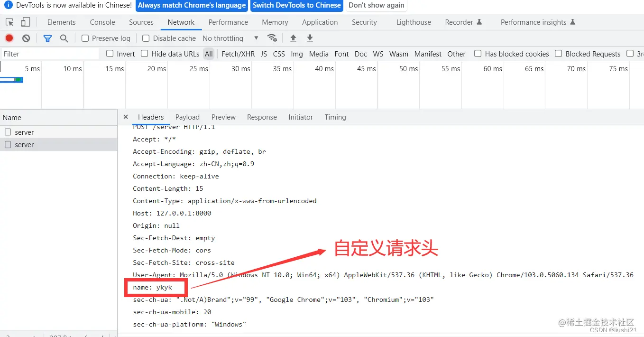This screenshot has height=337, width=644.
Task: Open network conditions wifi icon
Action: [x=272, y=38]
